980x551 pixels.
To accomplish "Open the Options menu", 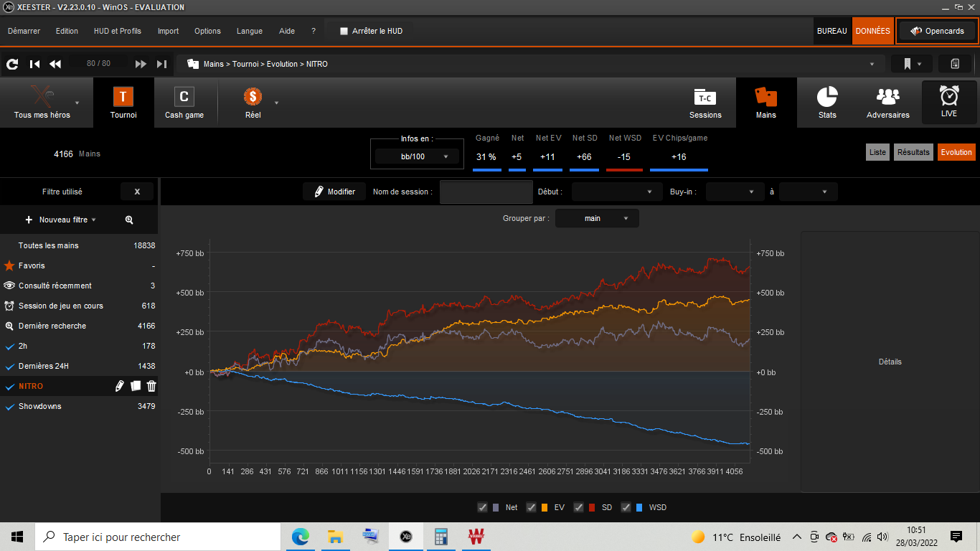I will pyautogui.click(x=207, y=31).
